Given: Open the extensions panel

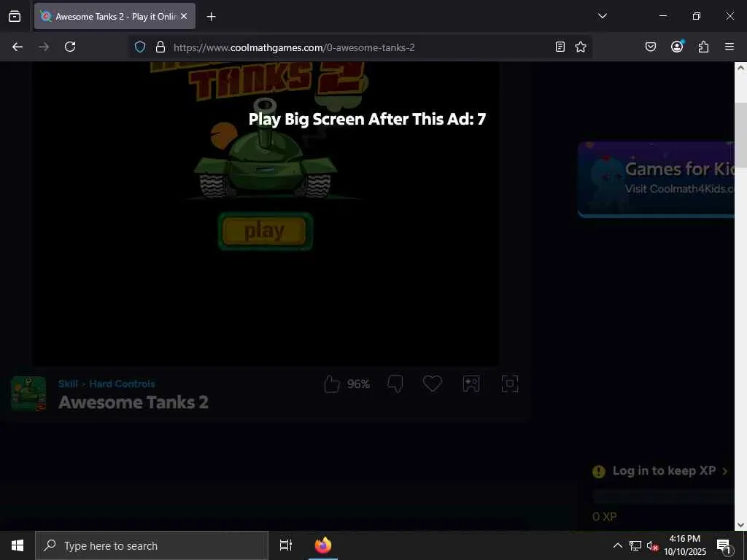Looking at the screenshot, I should click(x=703, y=47).
